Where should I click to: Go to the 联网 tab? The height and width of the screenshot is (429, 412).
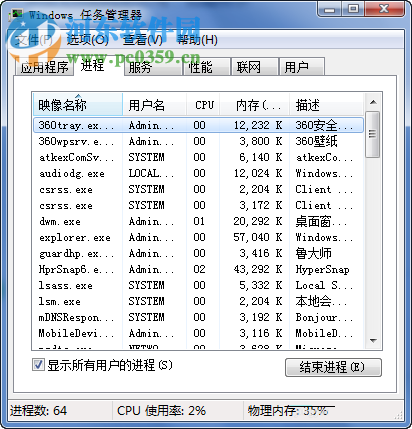(x=255, y=67)
